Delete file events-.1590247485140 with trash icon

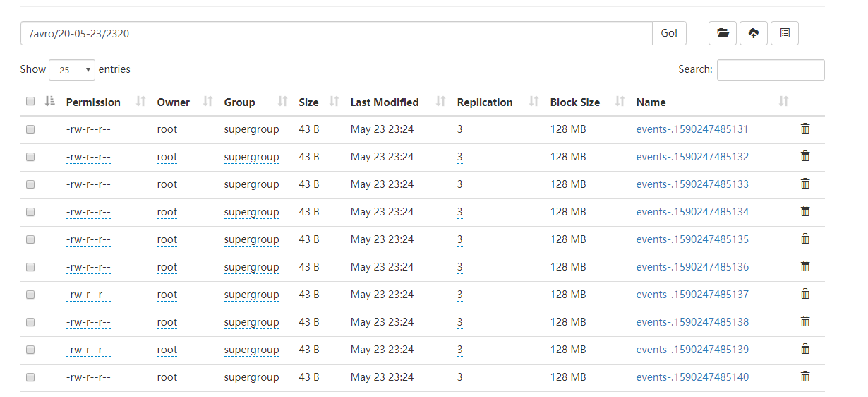(805, 377)
